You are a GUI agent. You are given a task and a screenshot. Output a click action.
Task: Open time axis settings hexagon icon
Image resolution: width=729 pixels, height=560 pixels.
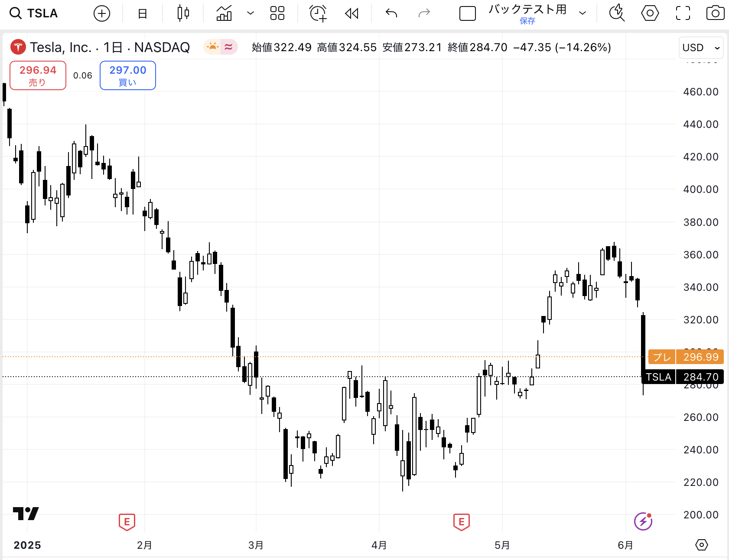[x=702, y=545]
